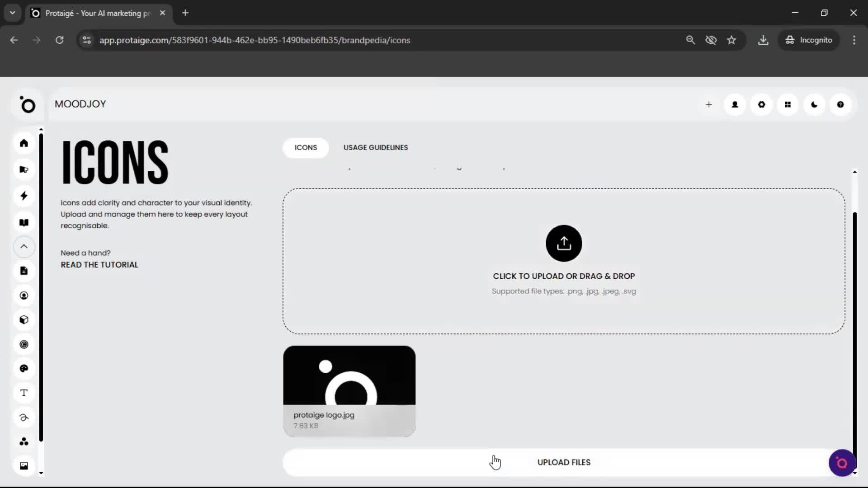Select the 3D cube sidebar icon
This screenshot has width=868, height=488.
point(24,319)
